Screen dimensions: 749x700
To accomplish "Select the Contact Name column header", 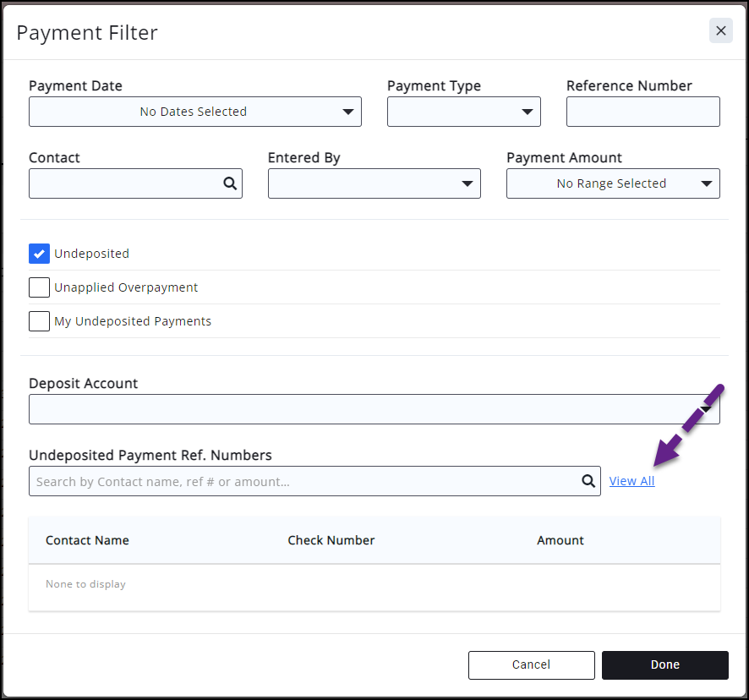I will 87,540.
